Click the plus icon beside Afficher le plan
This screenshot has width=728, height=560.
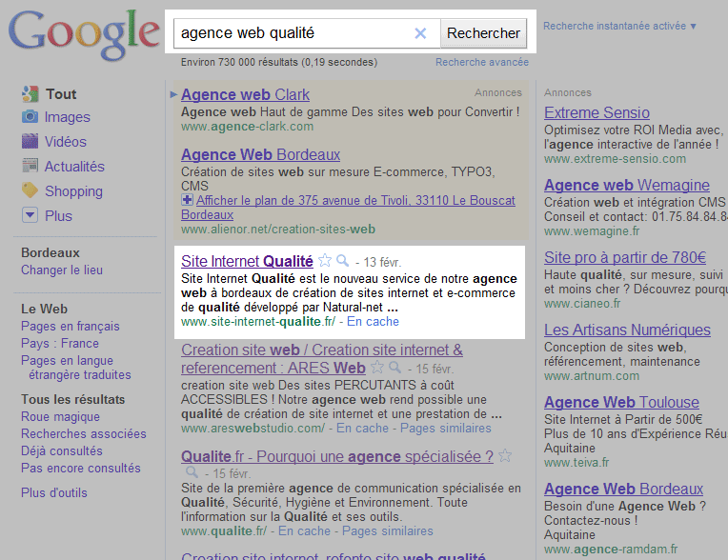(x=187, y=200)
